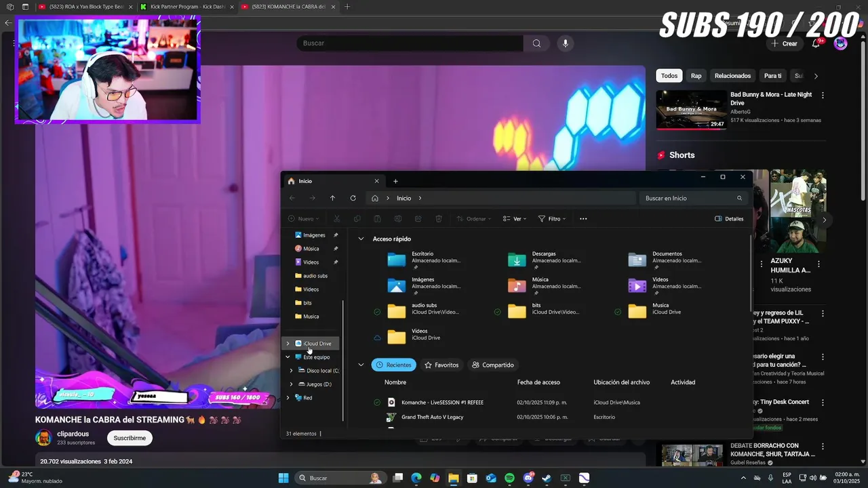Expand iCloud Drive in navigation tree

pos(288,344)
